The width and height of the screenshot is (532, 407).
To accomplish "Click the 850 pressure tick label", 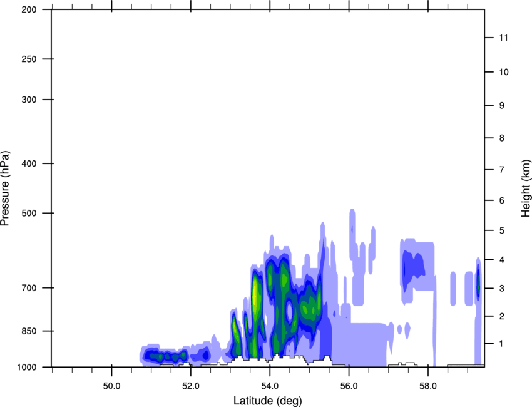I will pyautogui.click(x=29, y=331).
